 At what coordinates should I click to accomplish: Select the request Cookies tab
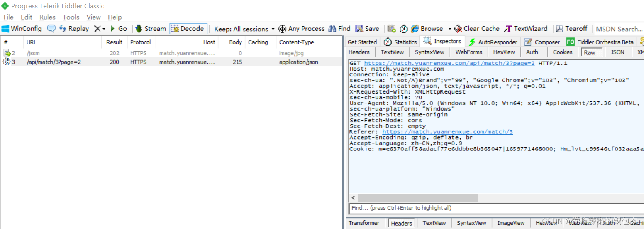pos(563,52)
